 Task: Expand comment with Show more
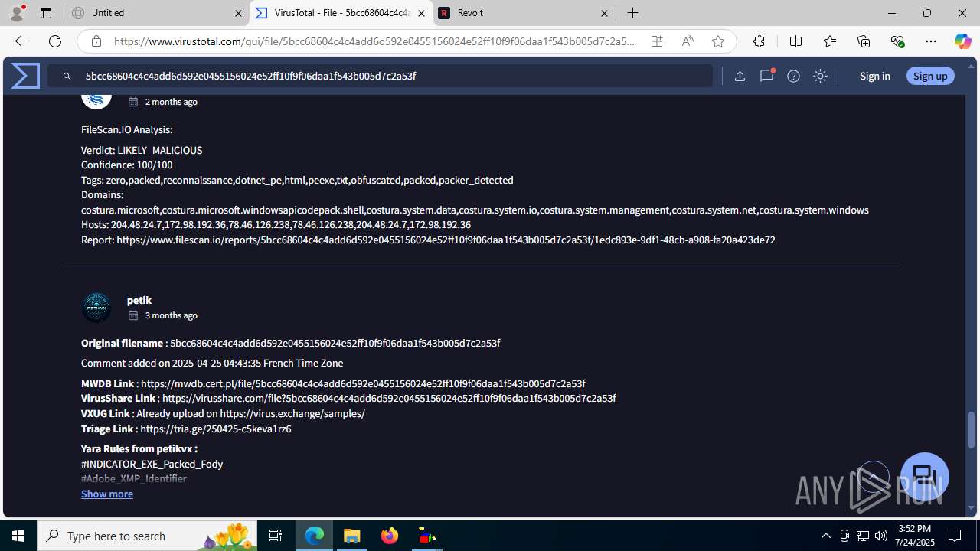[x=107, y=494]
